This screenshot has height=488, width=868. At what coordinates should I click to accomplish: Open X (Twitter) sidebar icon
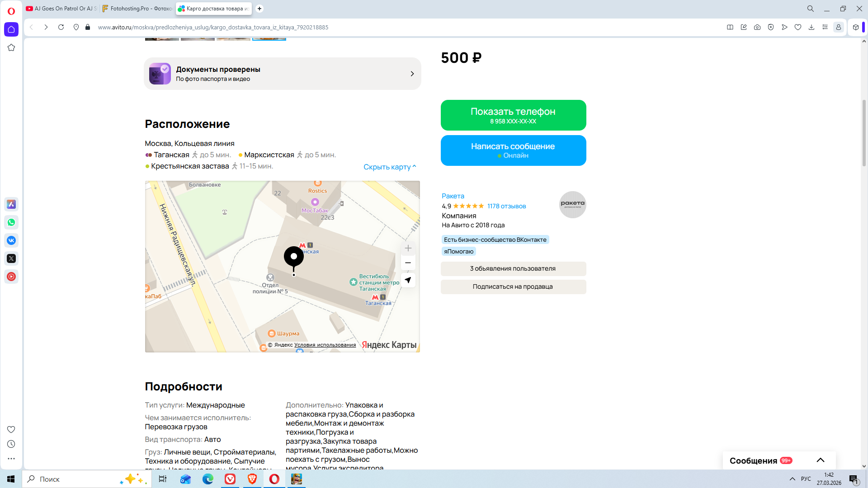11,258
